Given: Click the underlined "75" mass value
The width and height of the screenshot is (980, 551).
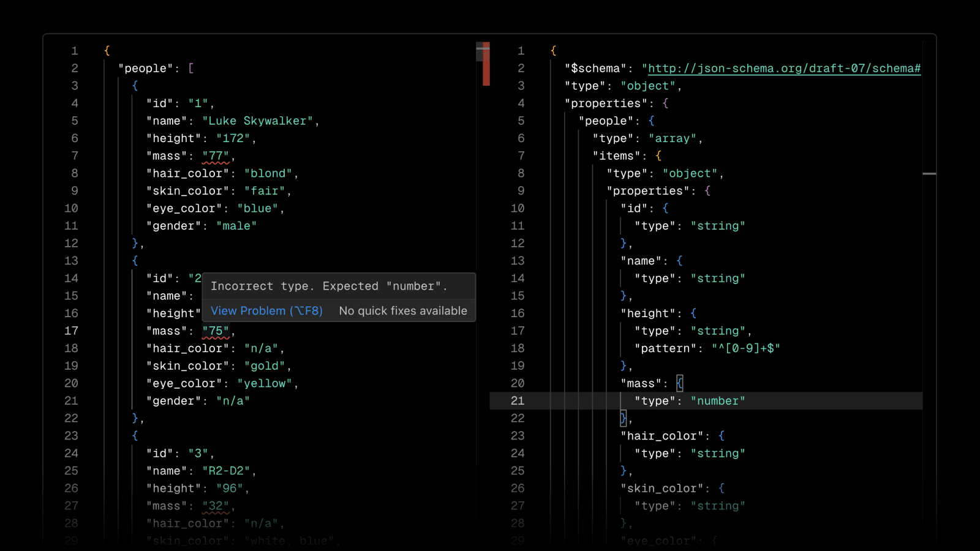Looking at the screenshot, I should [216, 331].
